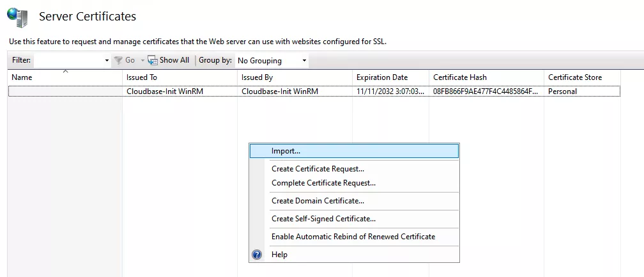Choose Create Domain Certificate option
This screenshot has width=644, height=277.
(x=318, y=201)
